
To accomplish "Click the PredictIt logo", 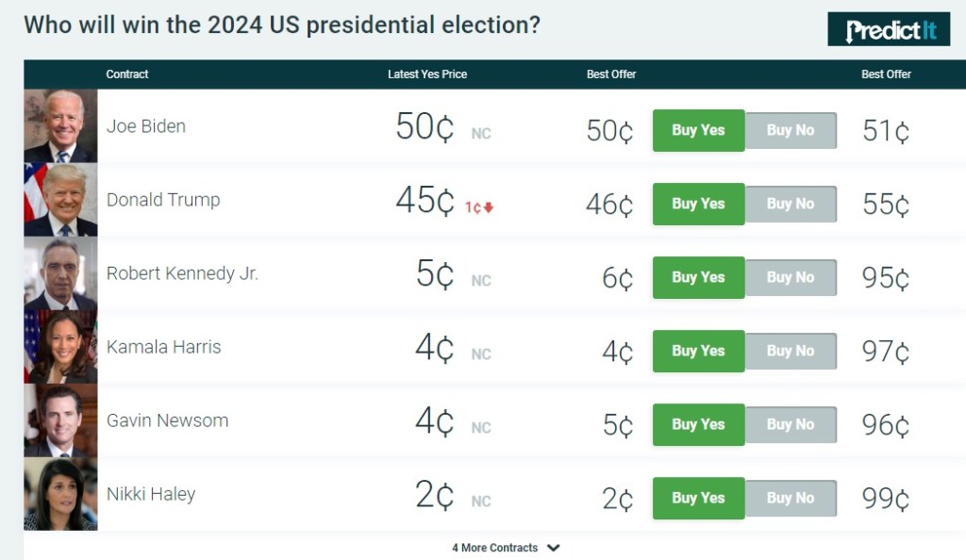I will pyautogui.click(x=888, y=29).
